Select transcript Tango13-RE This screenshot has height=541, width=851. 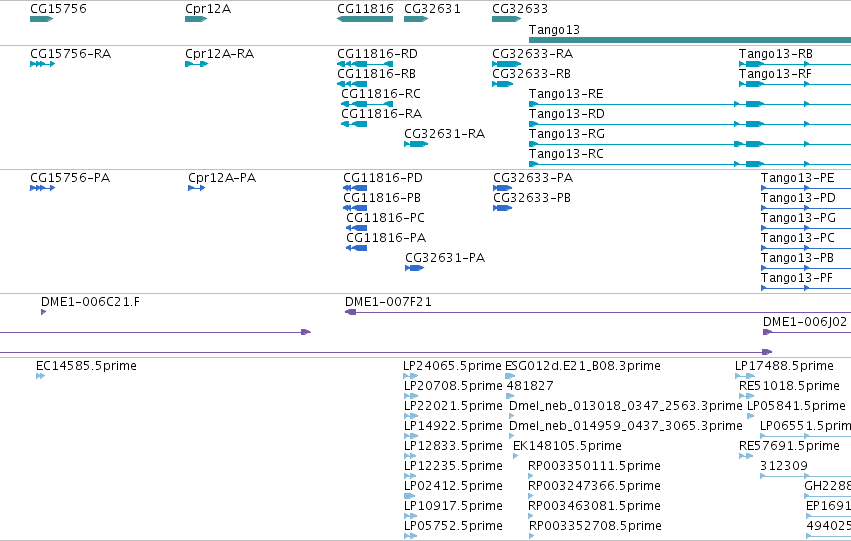coord(566,94)
